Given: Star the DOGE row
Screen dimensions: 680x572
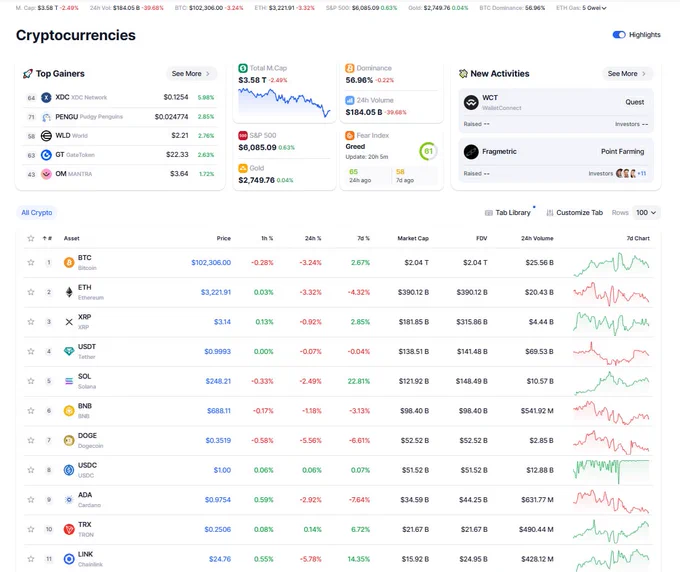Looking at the screenshot, I should 31,440.
